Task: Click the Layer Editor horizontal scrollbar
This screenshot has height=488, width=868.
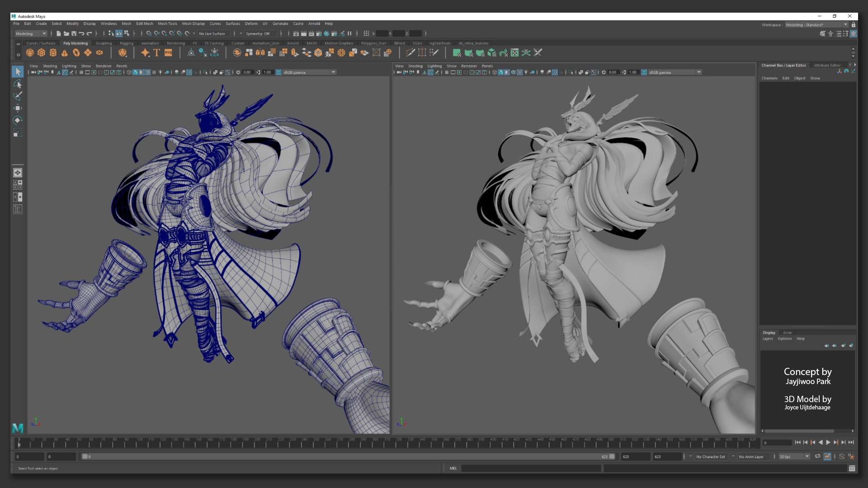Action: pyautogui.click(x=800, y=431)
